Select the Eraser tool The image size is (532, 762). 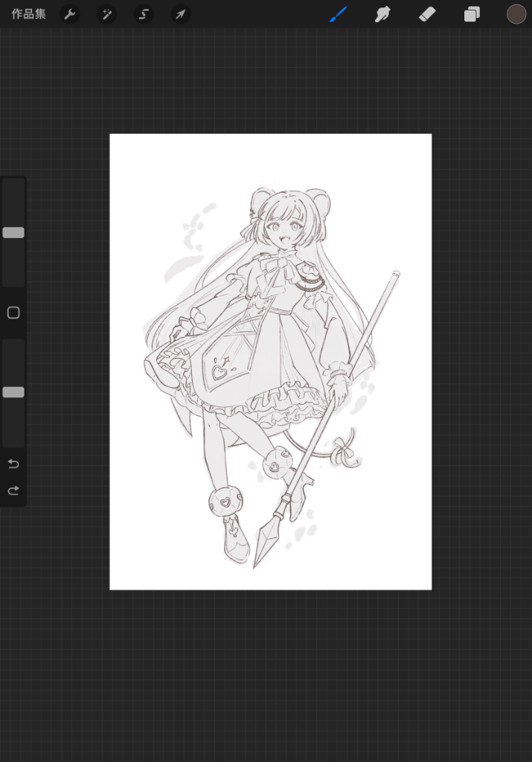coord(427,14)
